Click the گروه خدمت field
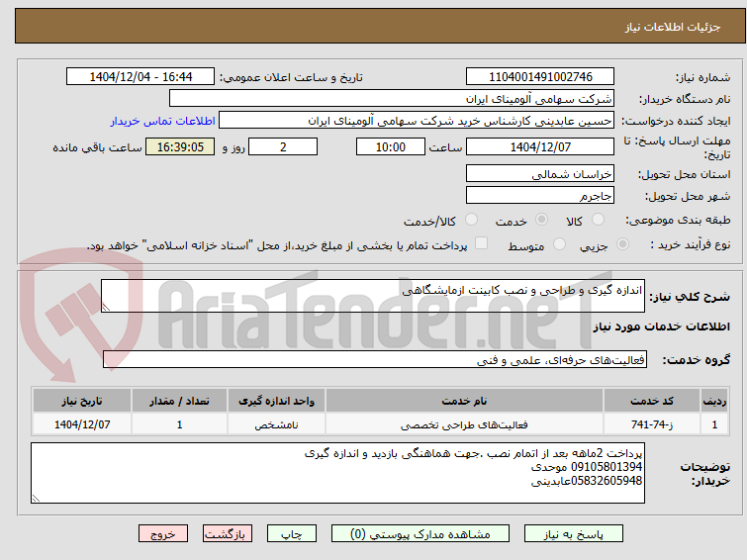 pos(375,359)
